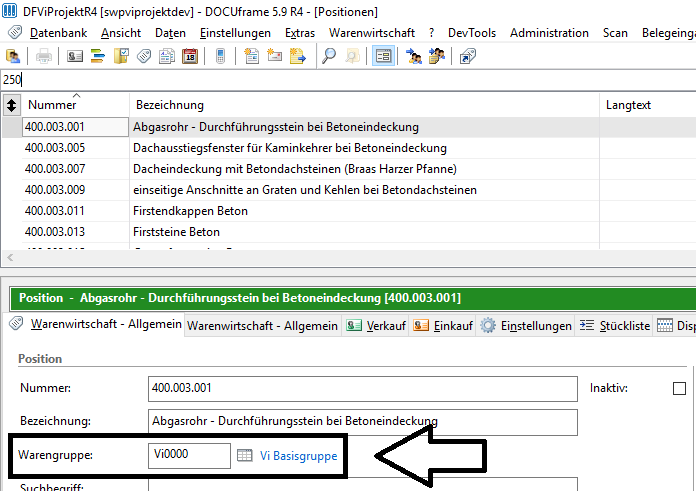The height and width of the screenshot is (491, 696).
Task: Click the note to people forward icon
Action: pos(437,56)
